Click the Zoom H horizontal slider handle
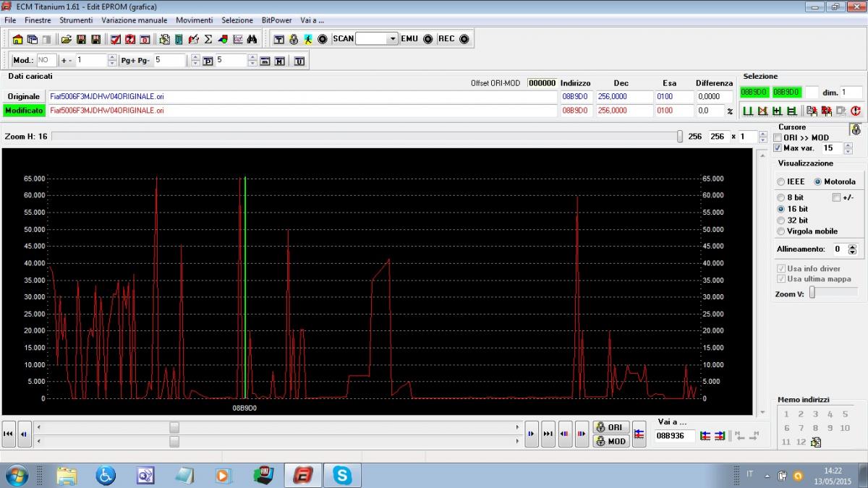Image resolution: width=868 pixels, height=488 pixels. 679,136
